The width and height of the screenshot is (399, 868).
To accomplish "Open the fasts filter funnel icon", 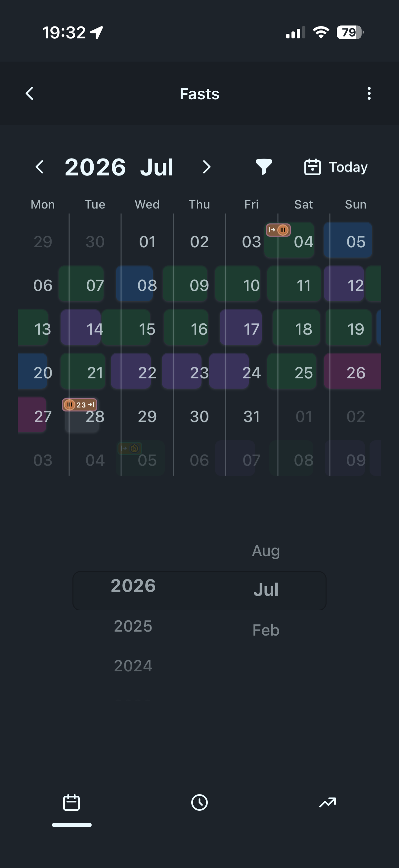I will pos(264,167).
